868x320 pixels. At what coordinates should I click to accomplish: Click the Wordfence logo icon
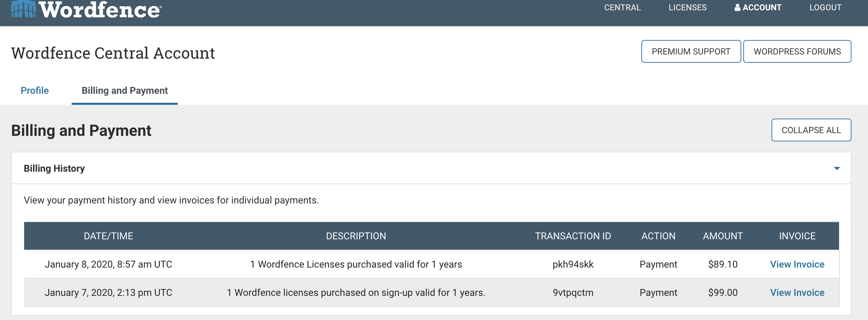[x=23, y=9]
